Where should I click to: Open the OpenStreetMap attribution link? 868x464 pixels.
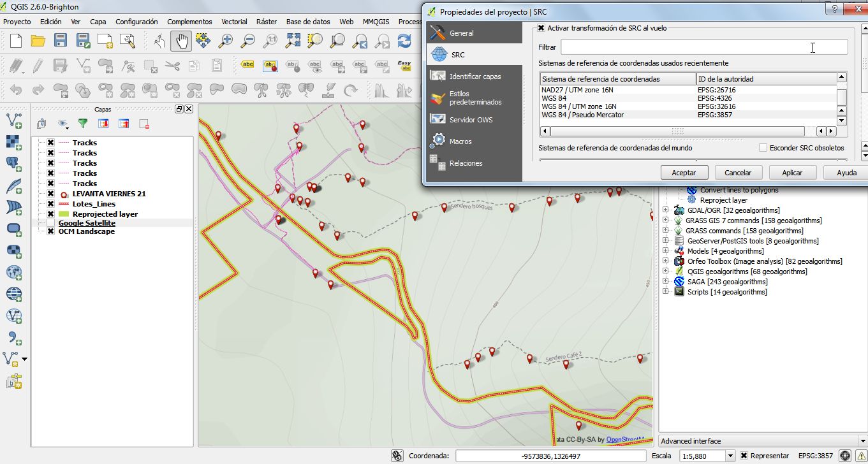coord(624,440)
